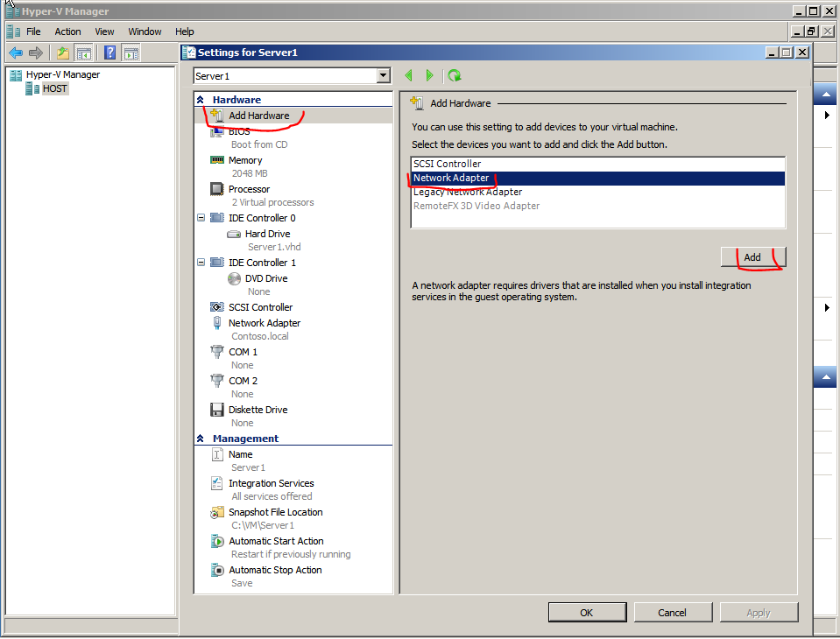Click Restart if previously running text
The height and width of the screenshot is (639, 840).
point(291,555)
